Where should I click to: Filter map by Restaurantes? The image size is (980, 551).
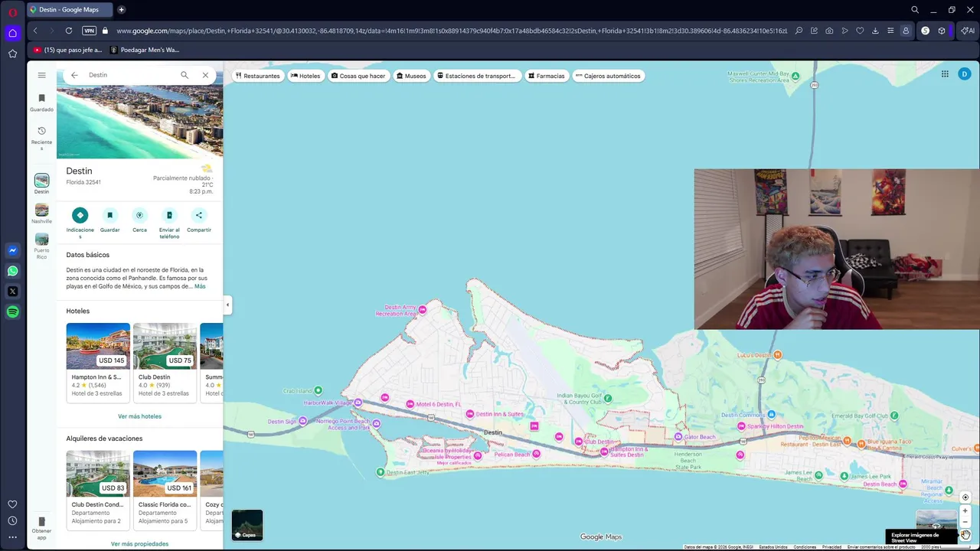[258, 76]
